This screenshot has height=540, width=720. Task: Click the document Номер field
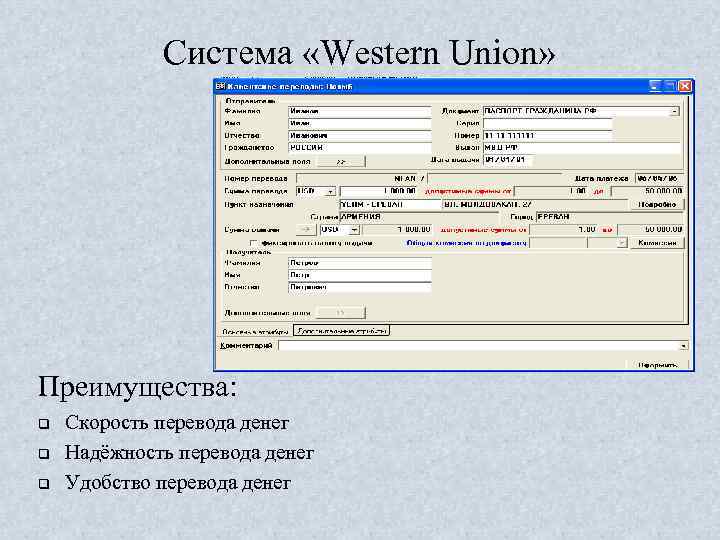coord(547,136)
